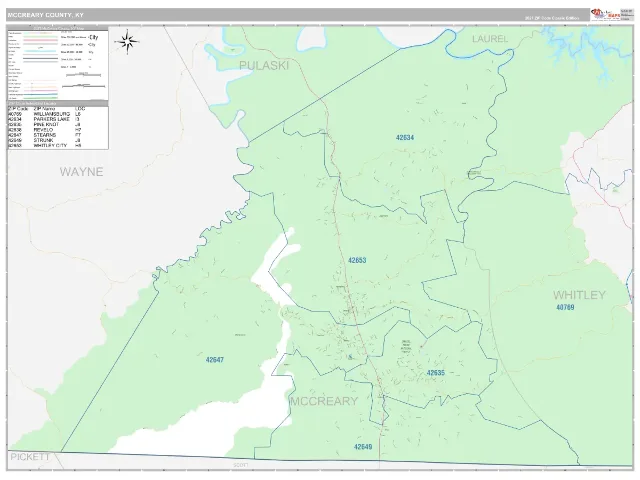Viewport: 640px width, 480px height.
Task: Click the ZIP Name column header
Action: pyautogui.click(x=44, y=109)
